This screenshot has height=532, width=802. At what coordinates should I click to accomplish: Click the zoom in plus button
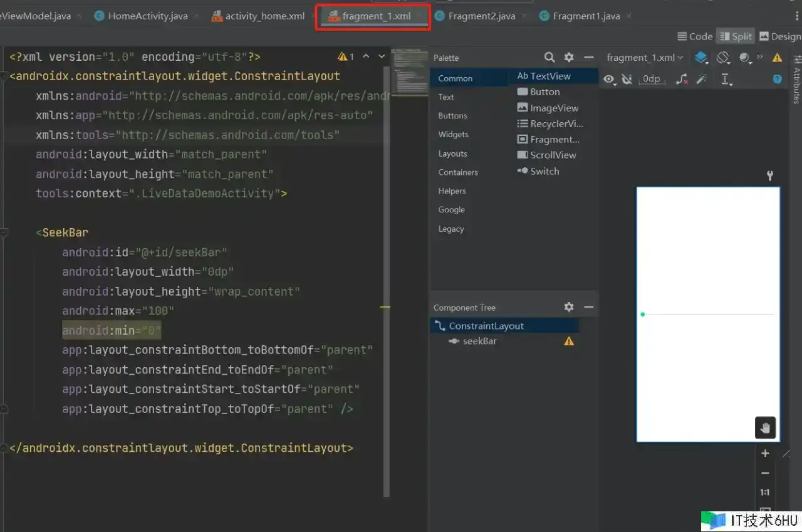click(765, 453)
